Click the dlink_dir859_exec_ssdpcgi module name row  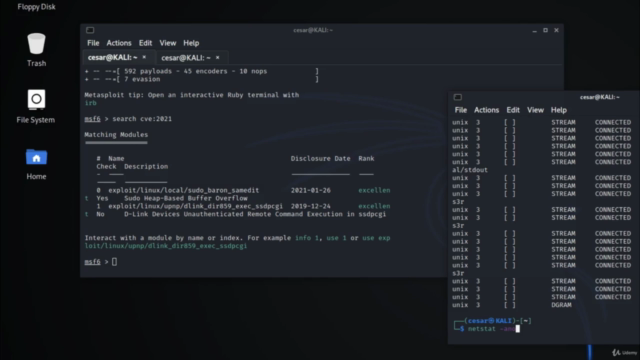click(196, 206)
